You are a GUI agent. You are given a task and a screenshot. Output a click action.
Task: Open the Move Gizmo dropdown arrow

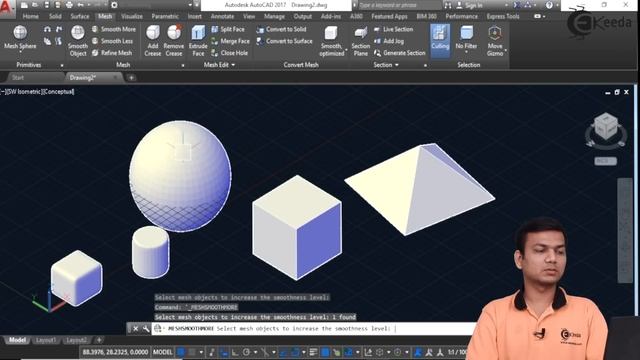pyautogui.click(x=506, y=51)
